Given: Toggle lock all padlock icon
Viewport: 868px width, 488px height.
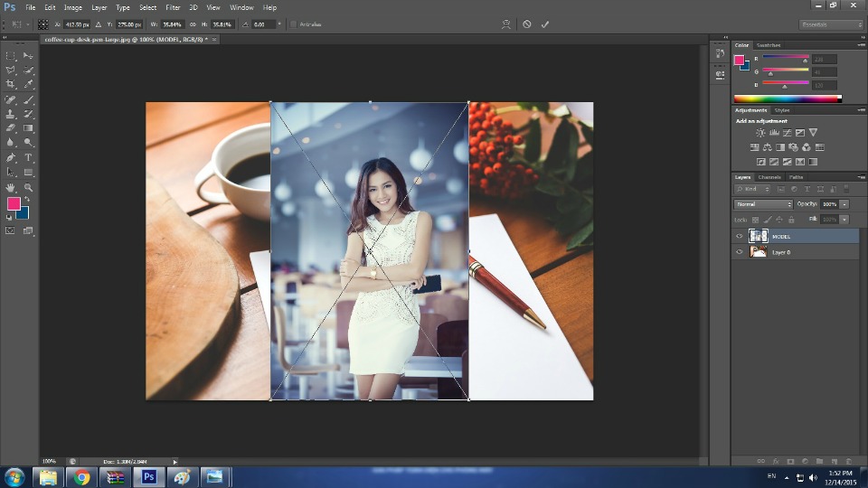Looking at the screenshot, I should tap(792, 220).
